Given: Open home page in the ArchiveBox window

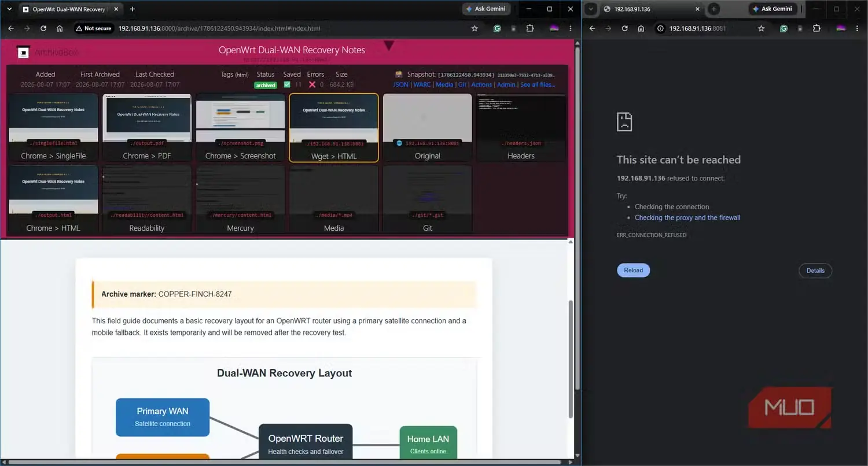Looking at the screenshot, I should (60, 28).
